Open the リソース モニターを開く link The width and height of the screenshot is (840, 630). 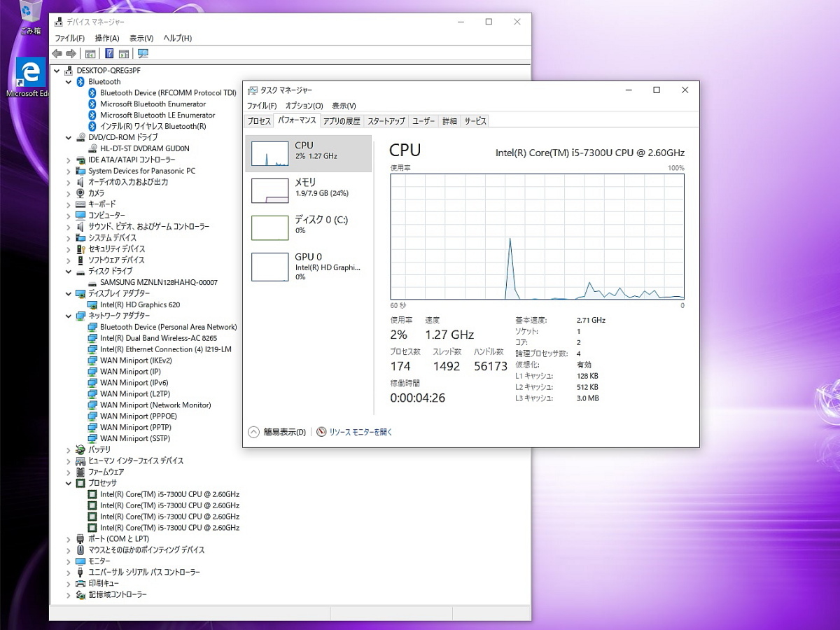click(354, 433)
